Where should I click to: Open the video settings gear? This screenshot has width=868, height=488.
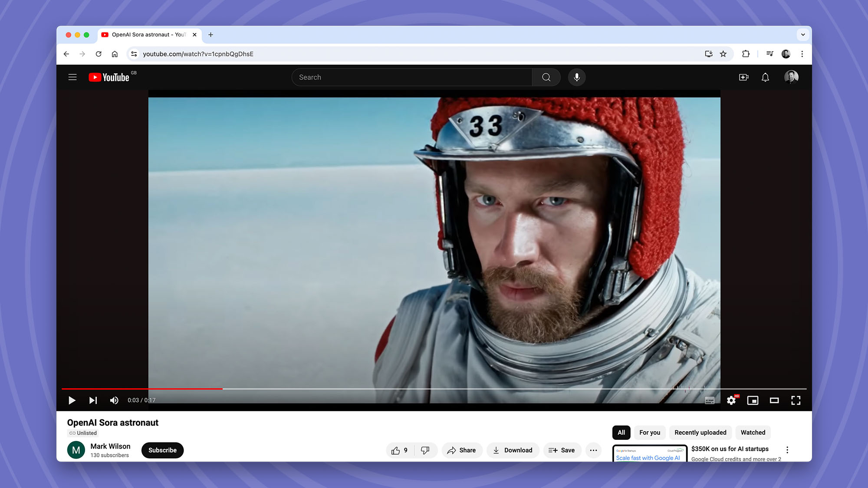pos(731,400)
